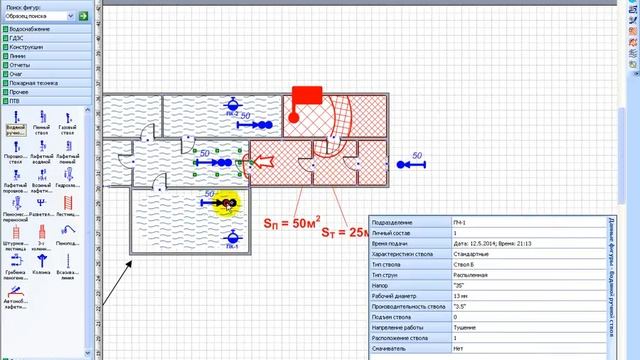Viewport: 640px width, 360px height.
Task: Open the Образец поиска search dropdown
Action: click(70, 16)
